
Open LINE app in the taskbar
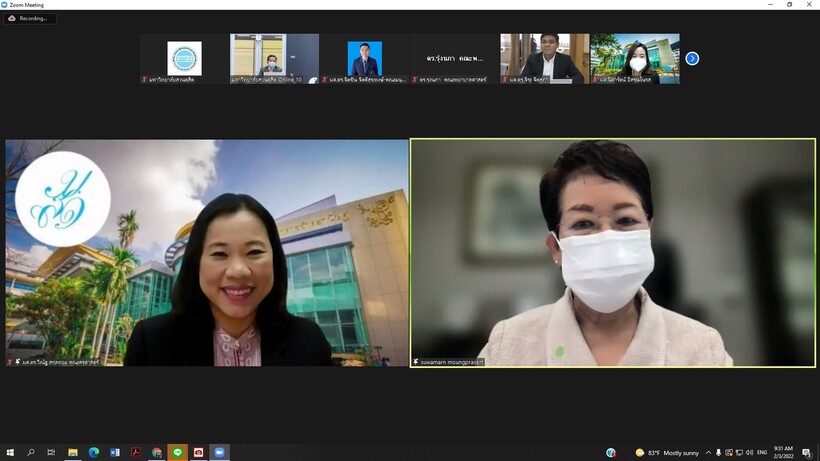pyautogui.click(x=177, y=453)
